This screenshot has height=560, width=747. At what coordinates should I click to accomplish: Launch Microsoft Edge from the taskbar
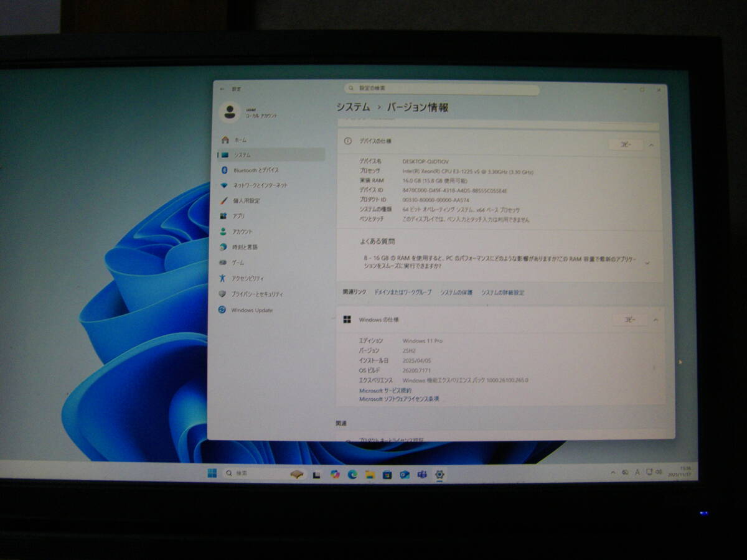(353, 475)
